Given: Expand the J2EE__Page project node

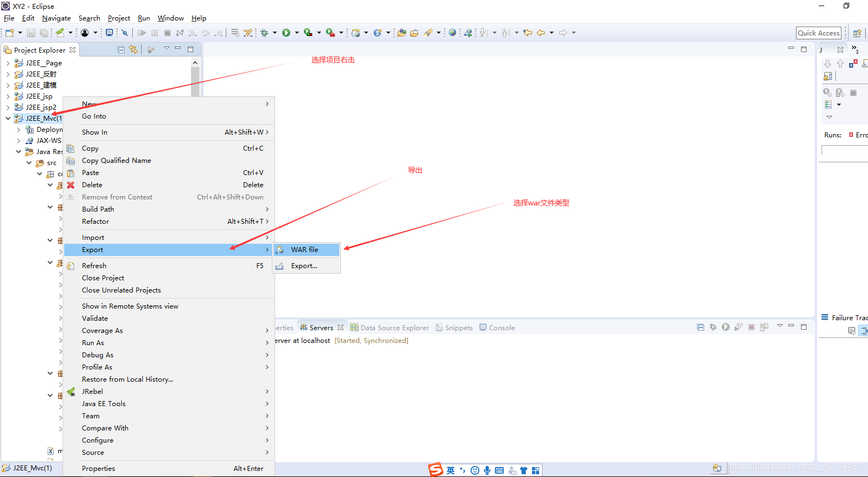Looking at the screenshot, I should (8, 63).
